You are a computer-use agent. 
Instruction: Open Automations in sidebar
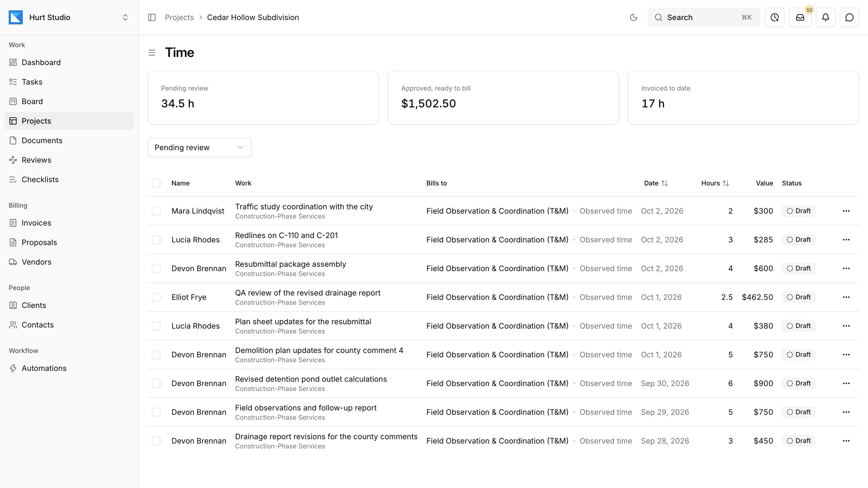(69, 368)
